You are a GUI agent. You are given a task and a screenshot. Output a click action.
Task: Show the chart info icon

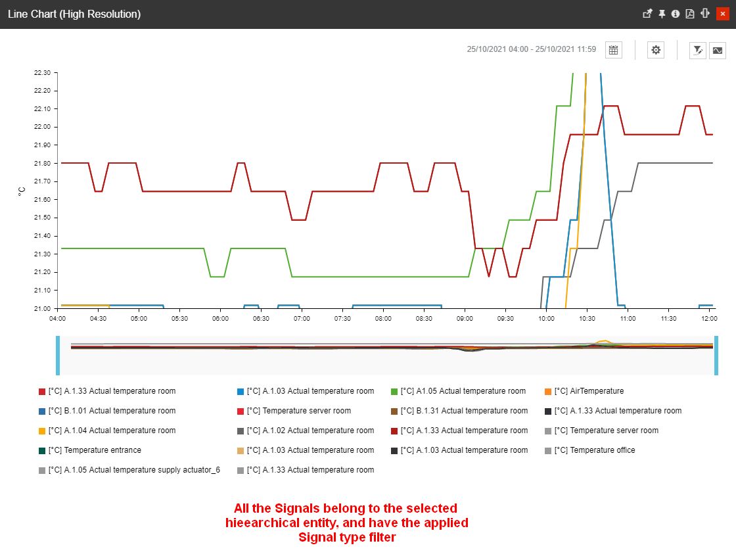click(675, 14)
